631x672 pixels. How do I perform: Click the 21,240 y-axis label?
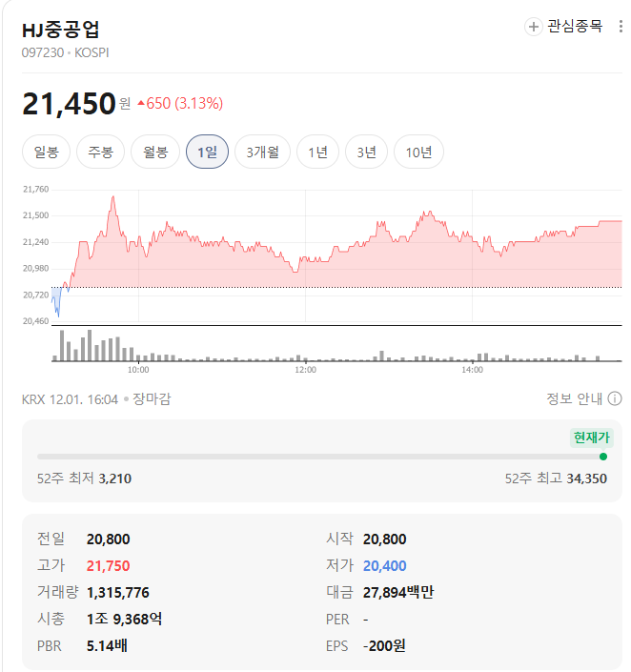35,242
